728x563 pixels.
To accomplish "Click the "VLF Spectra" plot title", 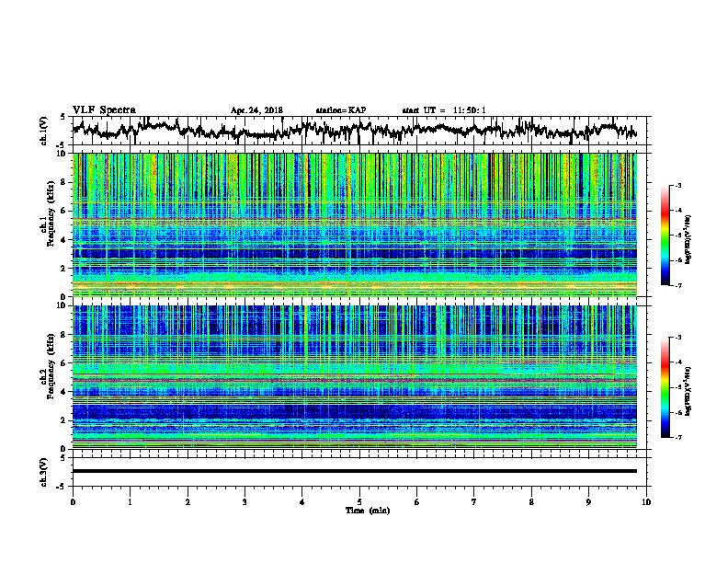I will click(x=104, y=110).
